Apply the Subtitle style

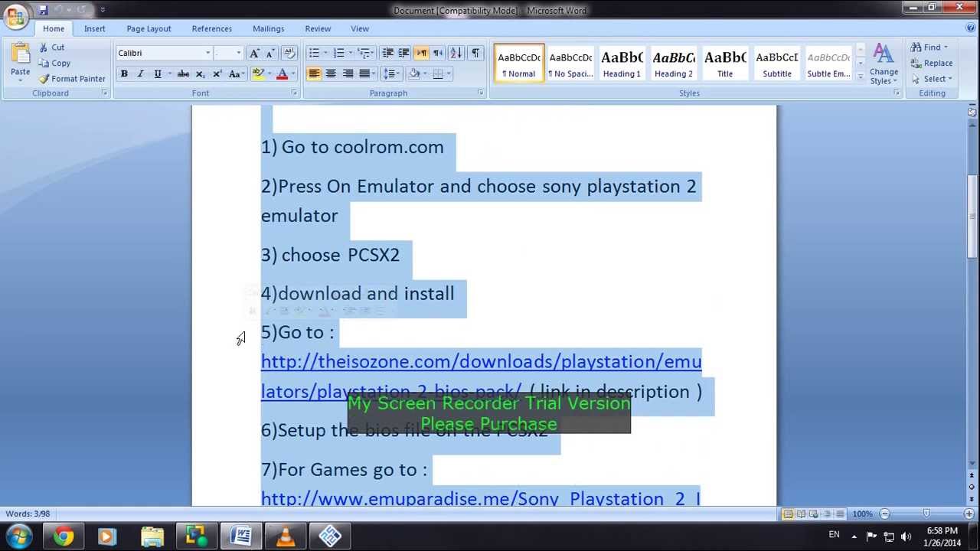click(777, 63)
